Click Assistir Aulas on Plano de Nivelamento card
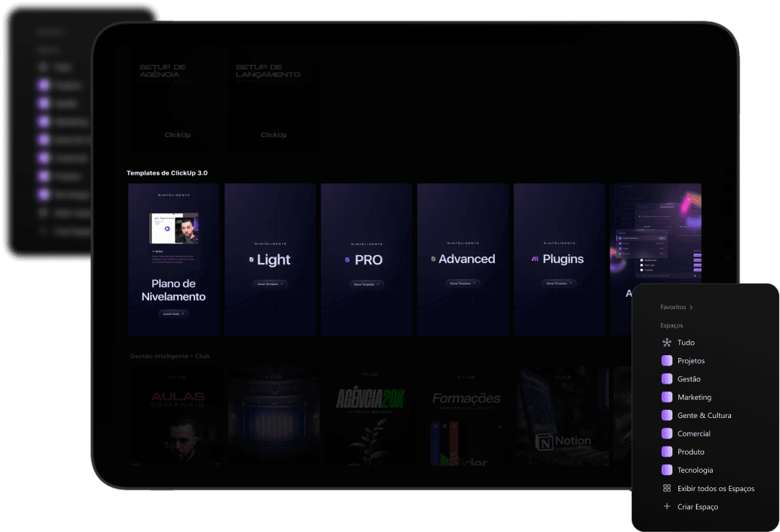780x532 pixels. tap(173, 313)
